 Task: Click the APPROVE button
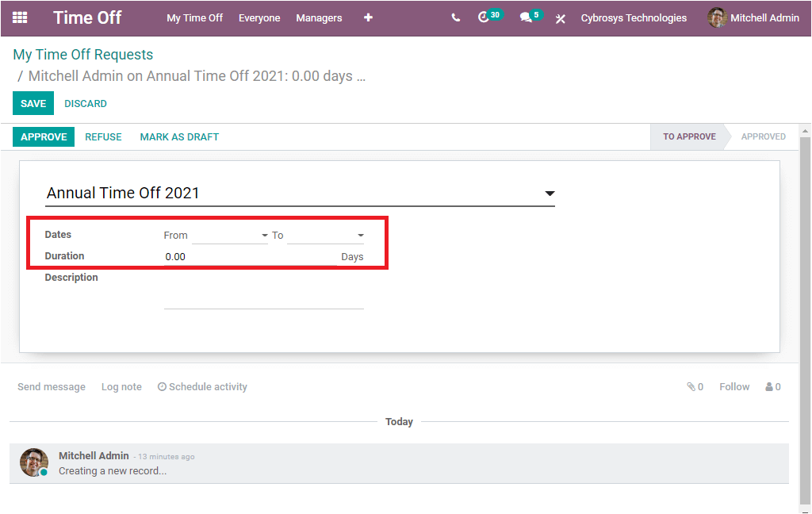[44, 136]
